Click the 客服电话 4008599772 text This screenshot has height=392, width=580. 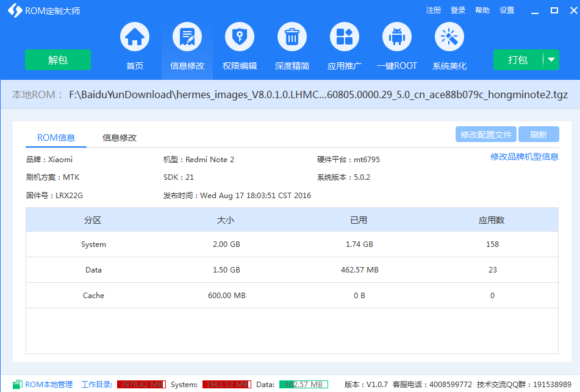432,385
